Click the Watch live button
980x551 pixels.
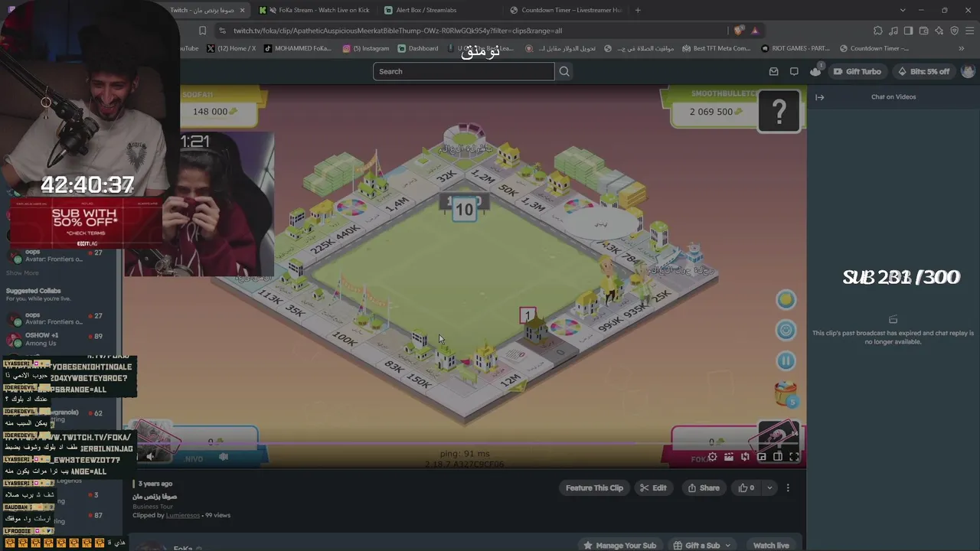point(771,546)
